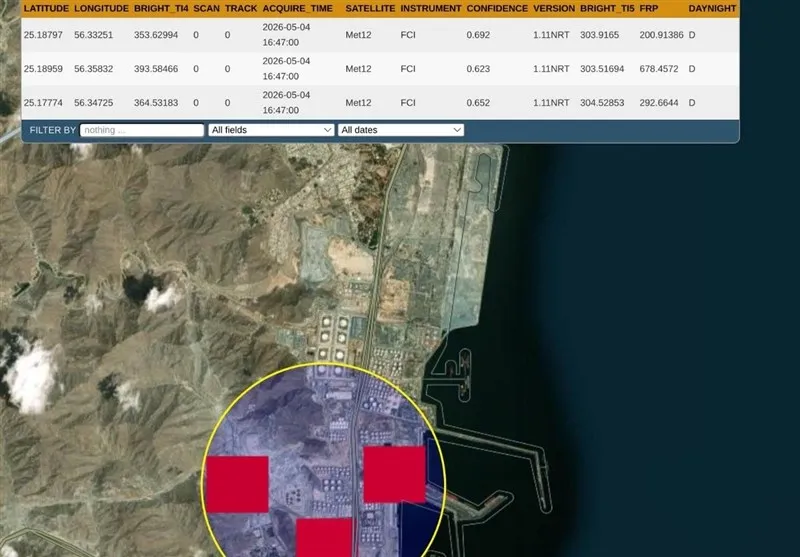Screen dimensions: 800x557
Task: Open the All fields dropdown
Action: click(x=271, y=130)
